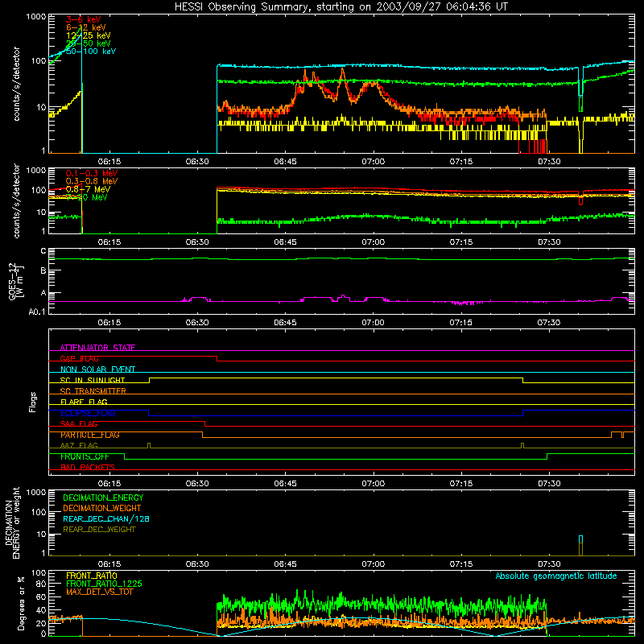The height and width of the screenshot is (644, 644).
Task: Click the vertical 'Flags' axis title
Action: [x=33, y=402]
